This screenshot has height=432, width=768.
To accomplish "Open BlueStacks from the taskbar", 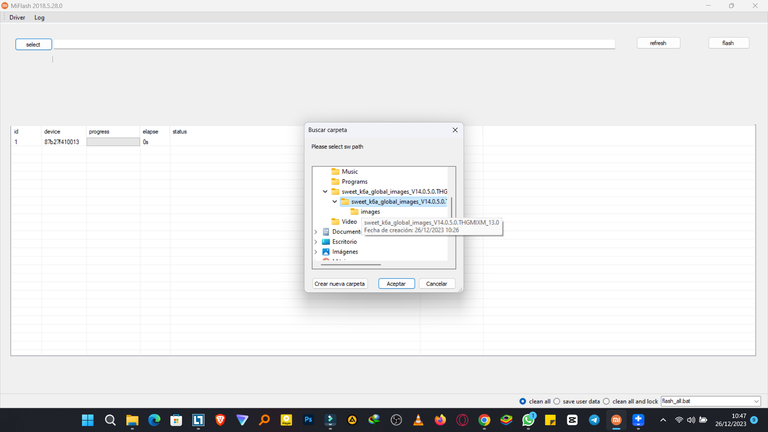I will click(x=506, y=420).
